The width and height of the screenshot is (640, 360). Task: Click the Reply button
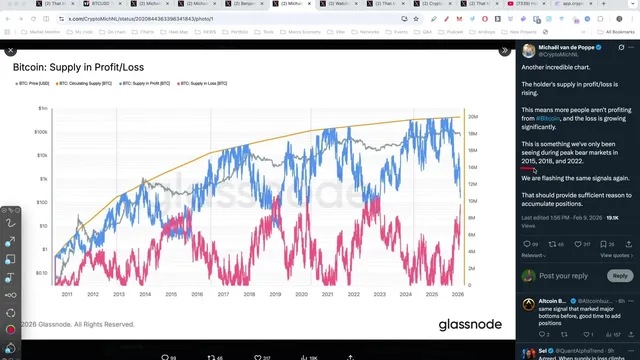(620, 276)
